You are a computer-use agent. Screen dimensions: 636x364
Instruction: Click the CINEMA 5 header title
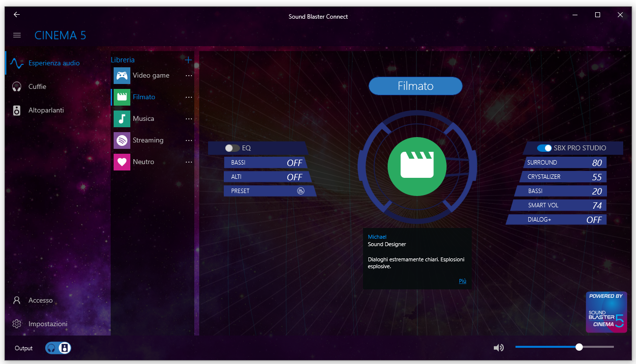pyautogui.click(x=60, y=35)
